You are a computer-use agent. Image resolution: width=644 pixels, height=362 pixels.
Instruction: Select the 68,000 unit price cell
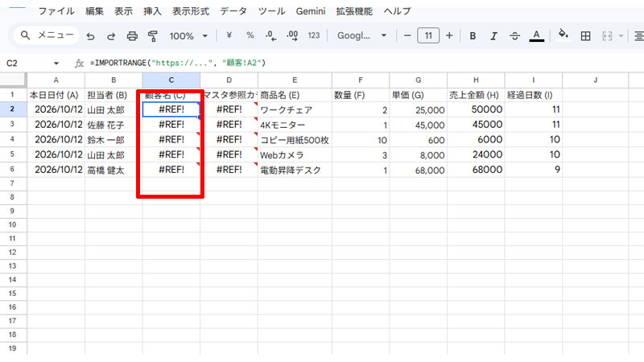point(418,170)
